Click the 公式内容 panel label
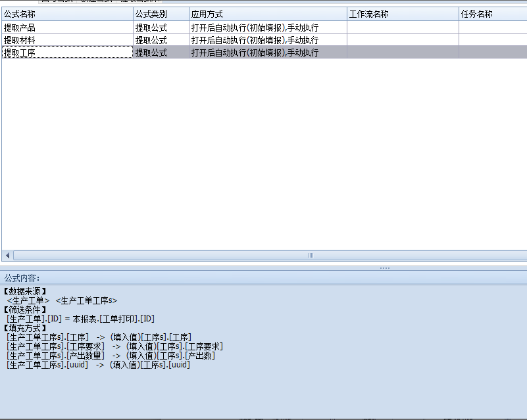This screenshot has height=420, width=527. pos(22,278)
